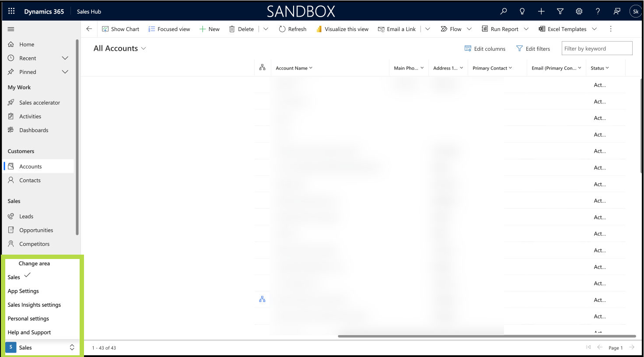This screenshot has width=644, height=357.
Task: Open the settings gear icon
Action: click(x=579, y=11)
